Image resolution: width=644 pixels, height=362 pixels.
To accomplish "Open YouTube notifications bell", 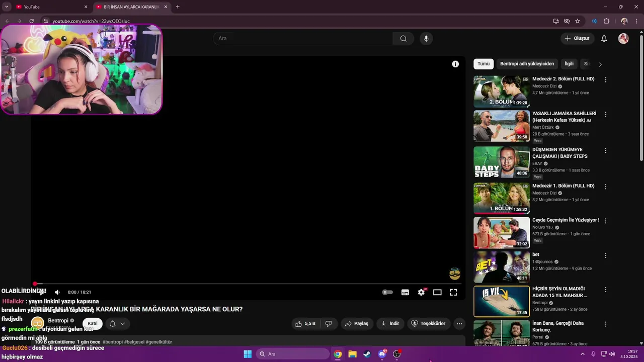I will point(604,39).
